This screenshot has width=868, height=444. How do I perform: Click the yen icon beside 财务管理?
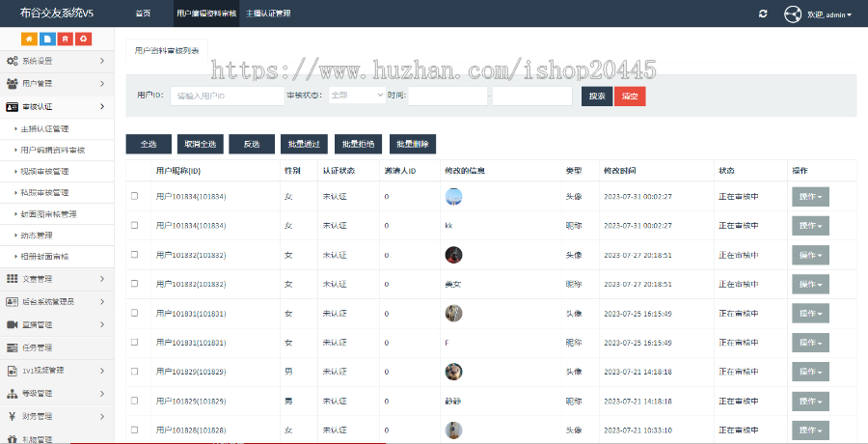(13, 416)
